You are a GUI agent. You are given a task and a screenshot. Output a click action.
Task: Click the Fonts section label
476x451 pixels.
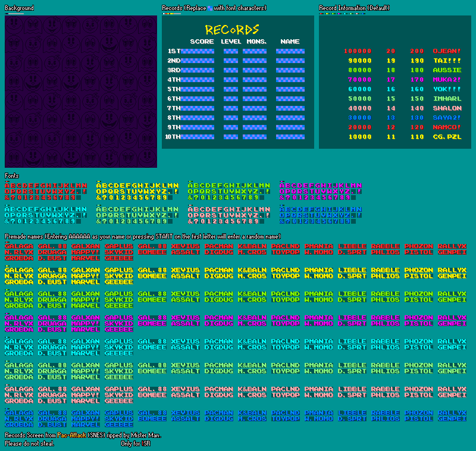coord(12,176)
